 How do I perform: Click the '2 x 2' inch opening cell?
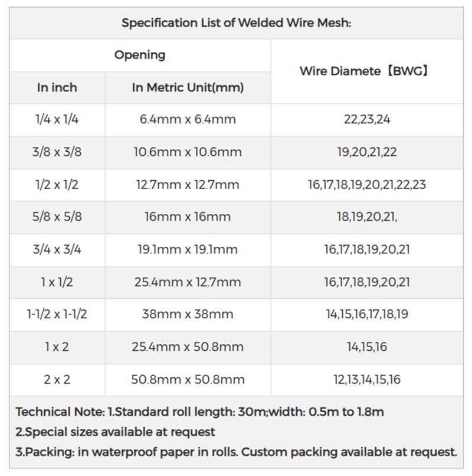[57, 379]
